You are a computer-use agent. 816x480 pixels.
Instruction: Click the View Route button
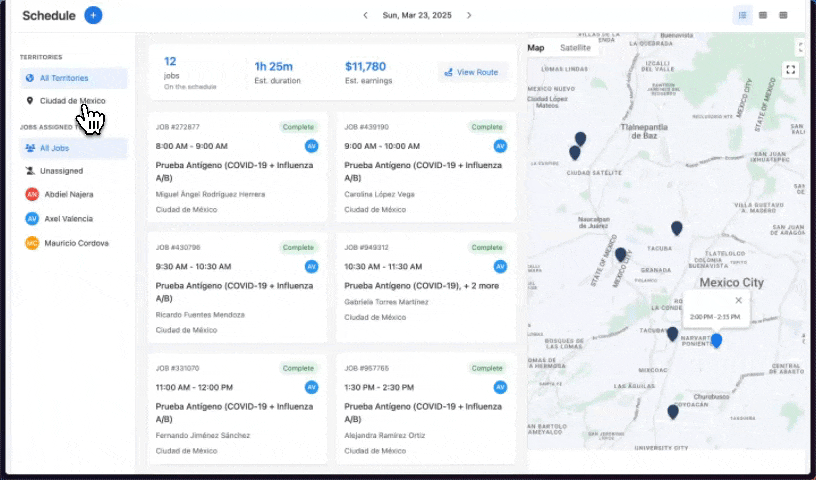pos(473,73)
